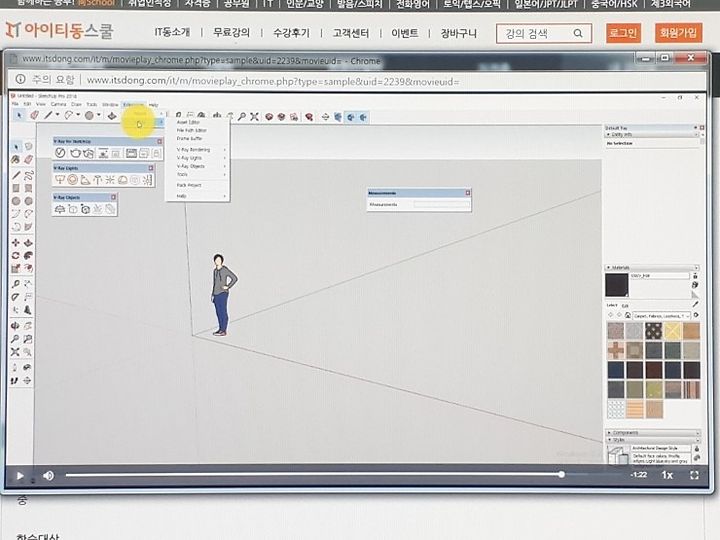
Task: Click the site info icon beside 주의 요함
Action: pos(20,79)
